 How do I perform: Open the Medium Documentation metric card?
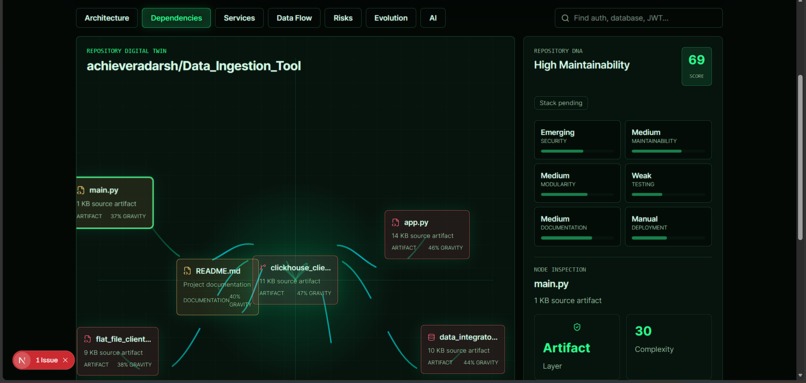577,227
